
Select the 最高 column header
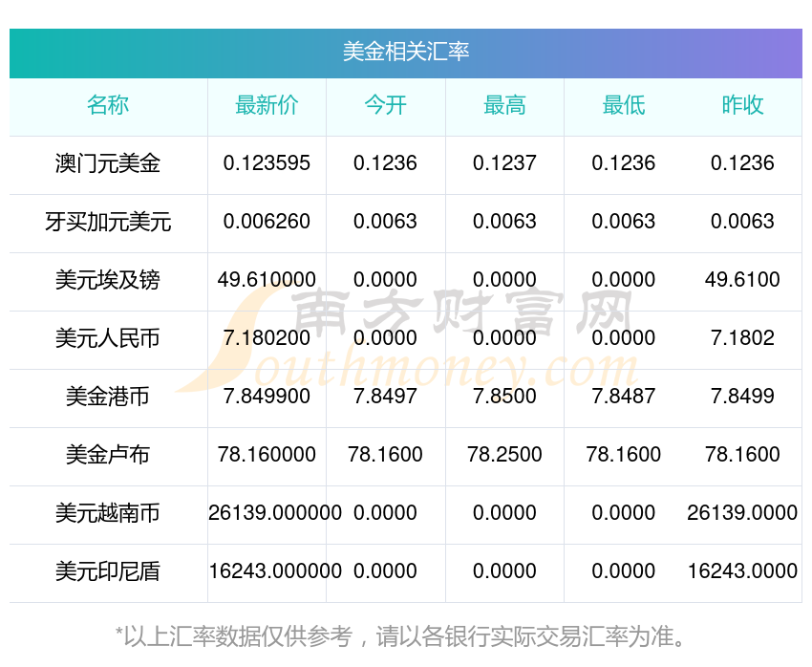pos(504,105)
